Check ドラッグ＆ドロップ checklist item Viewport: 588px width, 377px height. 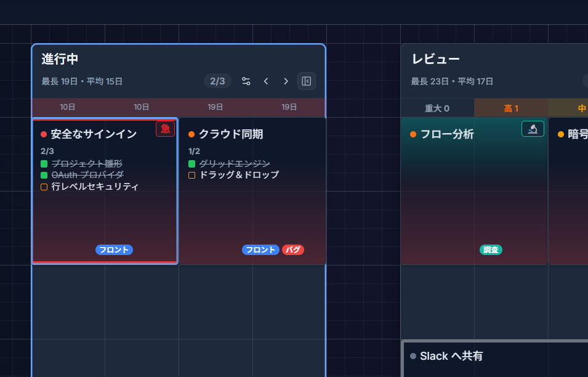click(191, 175)
